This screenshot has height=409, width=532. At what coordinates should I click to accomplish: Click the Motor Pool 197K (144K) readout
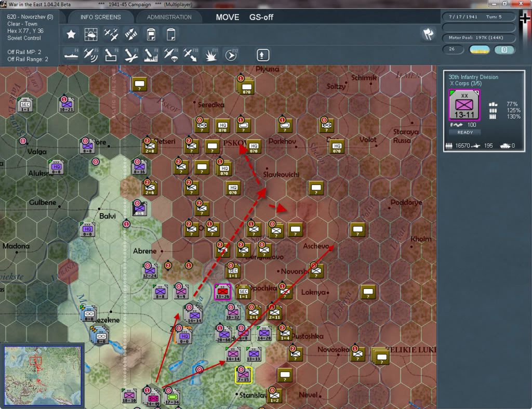point(478,37)
